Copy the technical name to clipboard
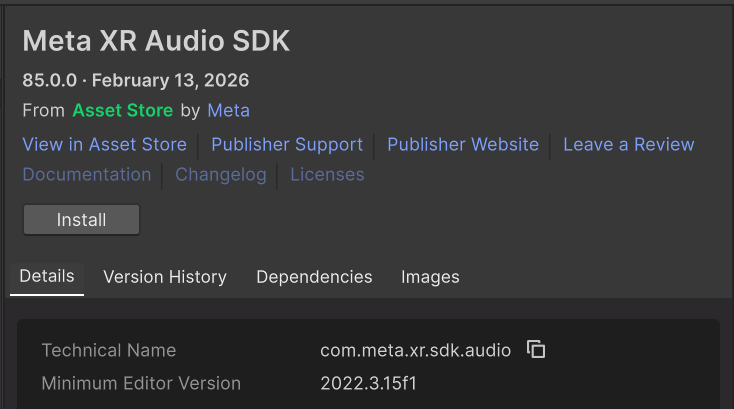Image resolution: width=734 pixels, height=409 pixels. click(x=537, y=350)
